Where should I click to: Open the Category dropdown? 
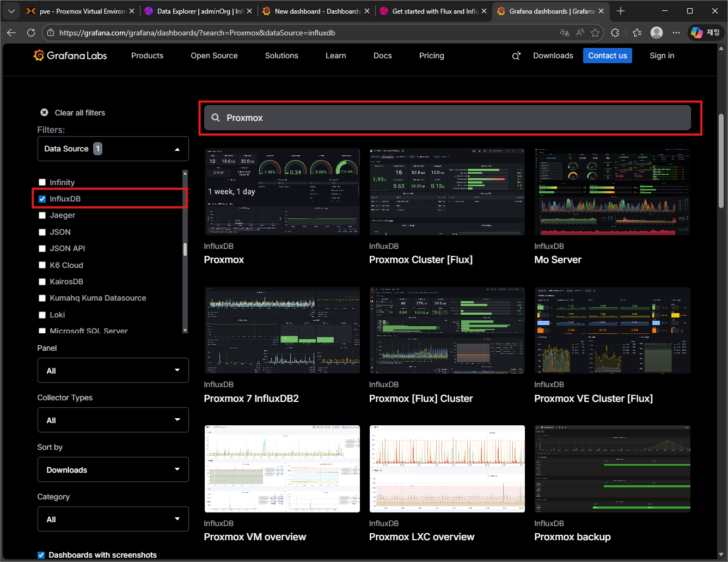point(113,519)
